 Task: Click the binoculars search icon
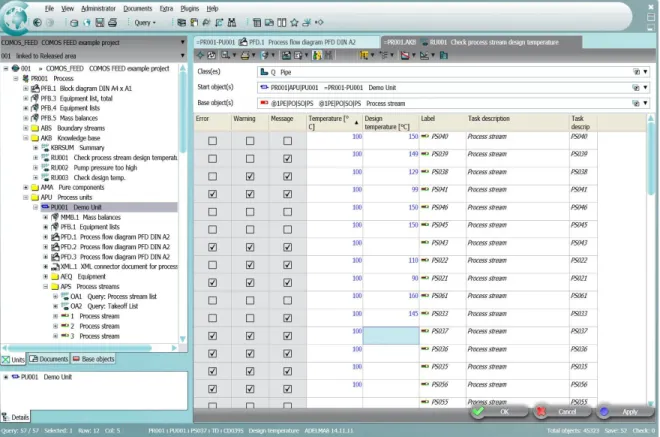point(232,22)
